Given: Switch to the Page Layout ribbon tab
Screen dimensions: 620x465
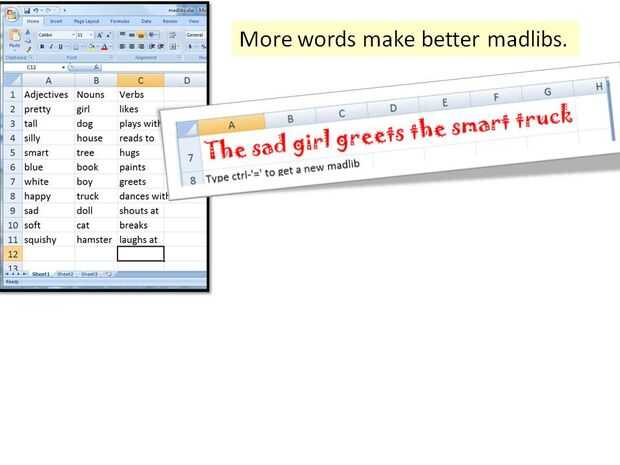Looking at the screenshot, I should pos(87,21).
